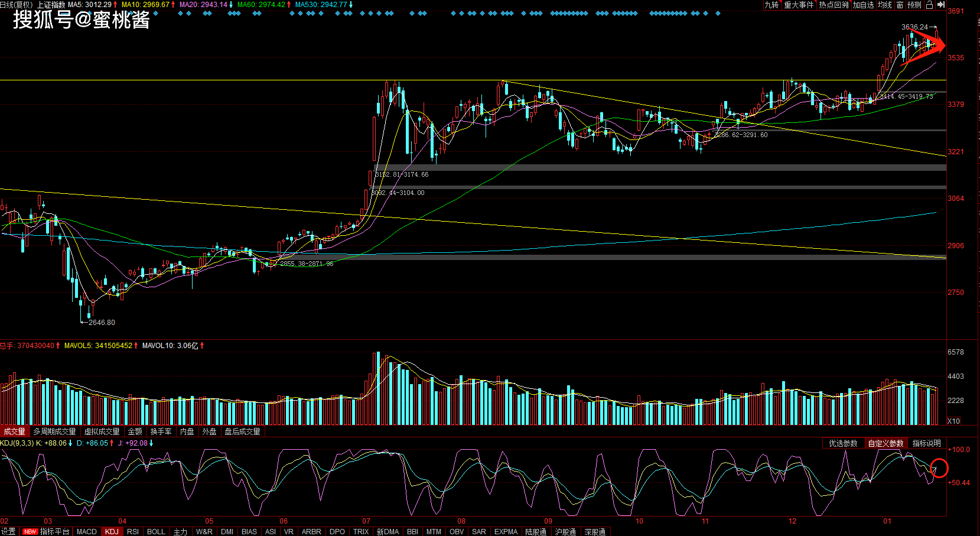Switch to the ASI indicator
980x536 pixels.
pos(271,532)
